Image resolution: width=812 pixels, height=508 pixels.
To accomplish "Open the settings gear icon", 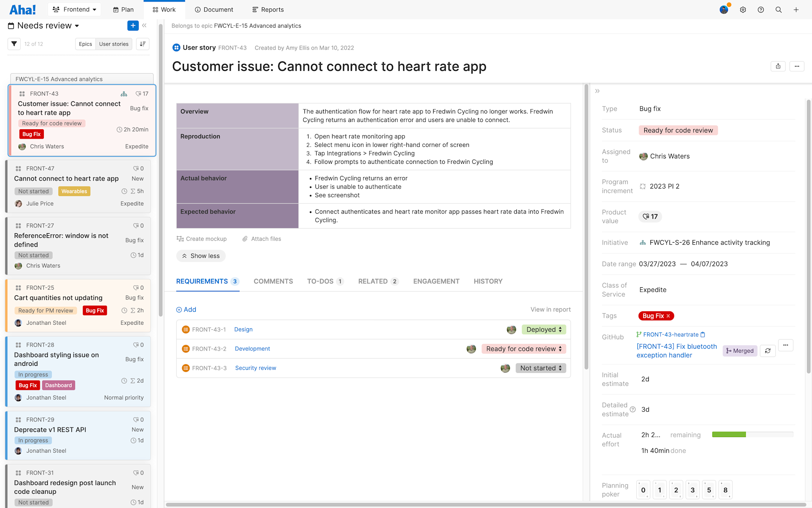I will click(743, 10).
